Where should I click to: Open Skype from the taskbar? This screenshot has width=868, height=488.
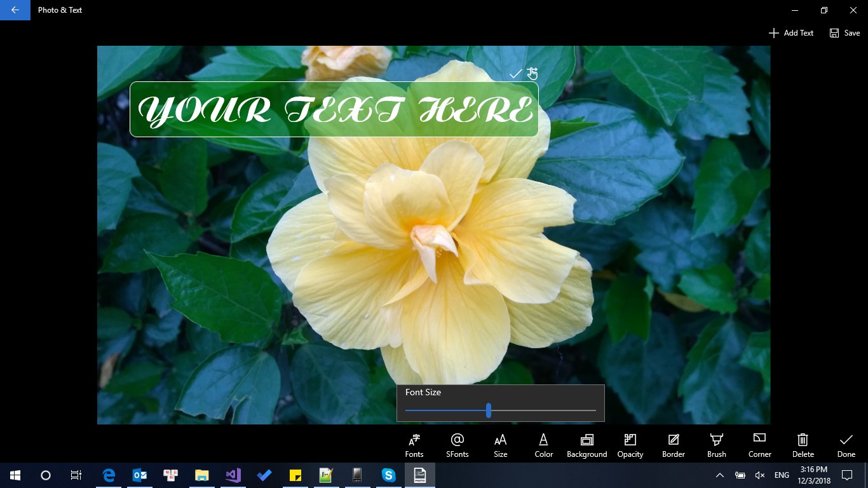[388, 475]
